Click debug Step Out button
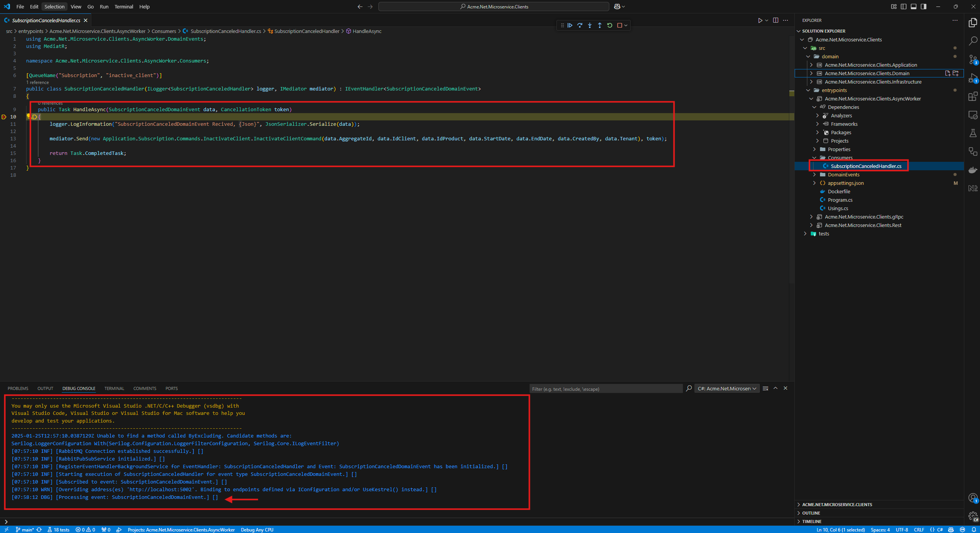The image size is (980, 533). (600, 25)
